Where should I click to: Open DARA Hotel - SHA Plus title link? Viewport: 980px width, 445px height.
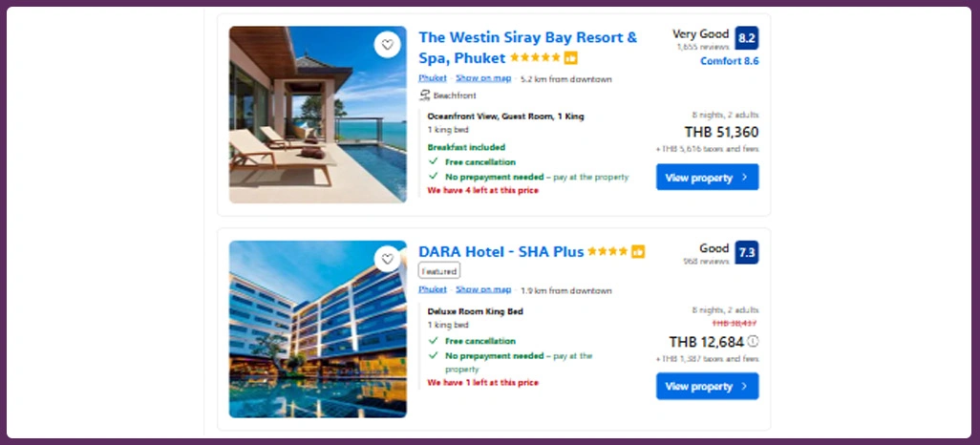click(x=501, y=252)
